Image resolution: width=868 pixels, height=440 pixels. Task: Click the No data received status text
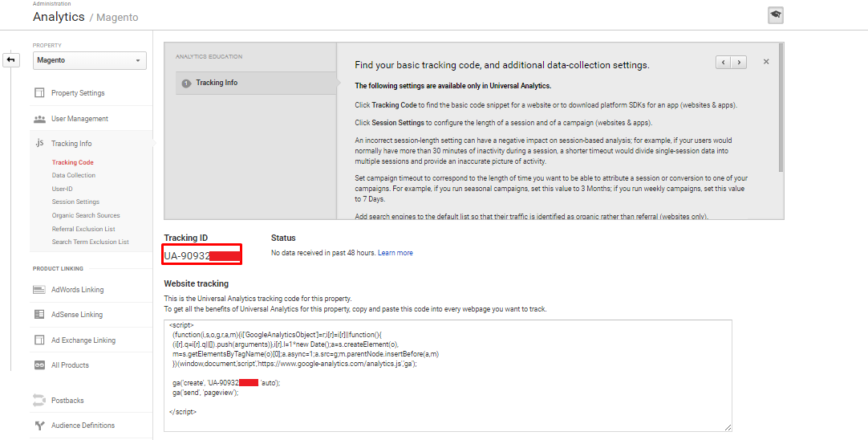pos(323,253)
